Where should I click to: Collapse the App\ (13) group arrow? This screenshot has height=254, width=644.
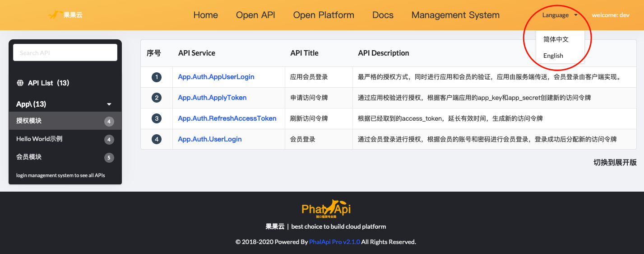click(109, 104)
